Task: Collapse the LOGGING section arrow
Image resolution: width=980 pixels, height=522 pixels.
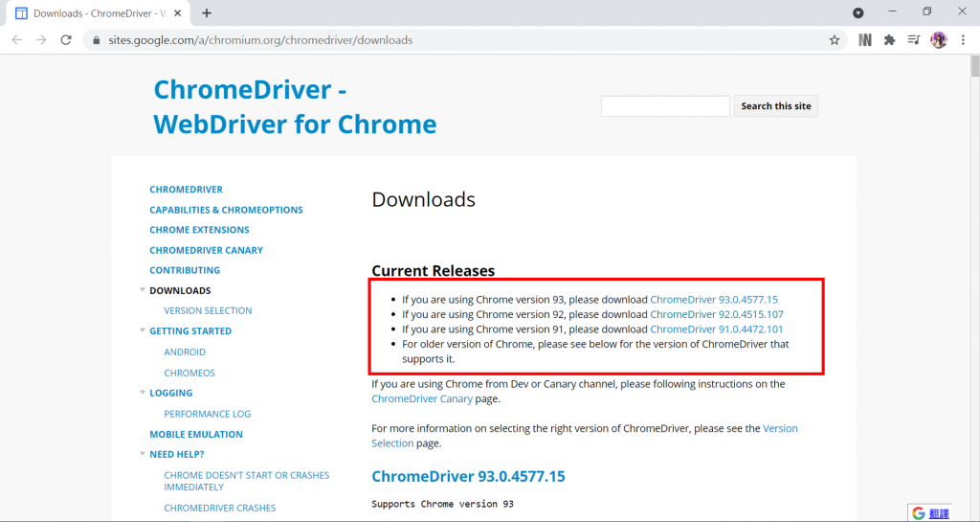Action: pyautogui.click(x=143, y=392)
